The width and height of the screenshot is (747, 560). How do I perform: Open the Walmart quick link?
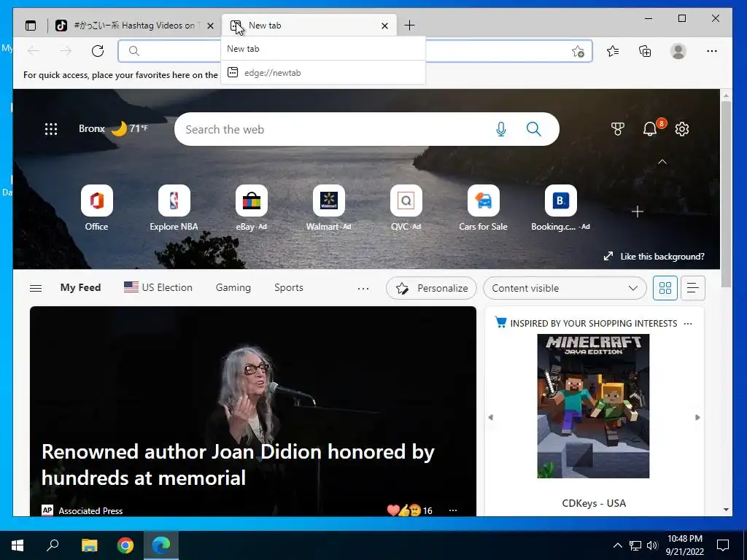[x=329, y=208]
